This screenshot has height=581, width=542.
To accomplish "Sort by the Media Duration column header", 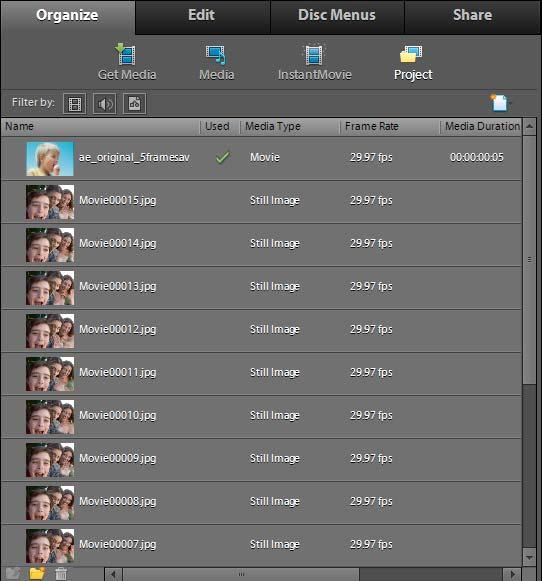I will point(482,126).
